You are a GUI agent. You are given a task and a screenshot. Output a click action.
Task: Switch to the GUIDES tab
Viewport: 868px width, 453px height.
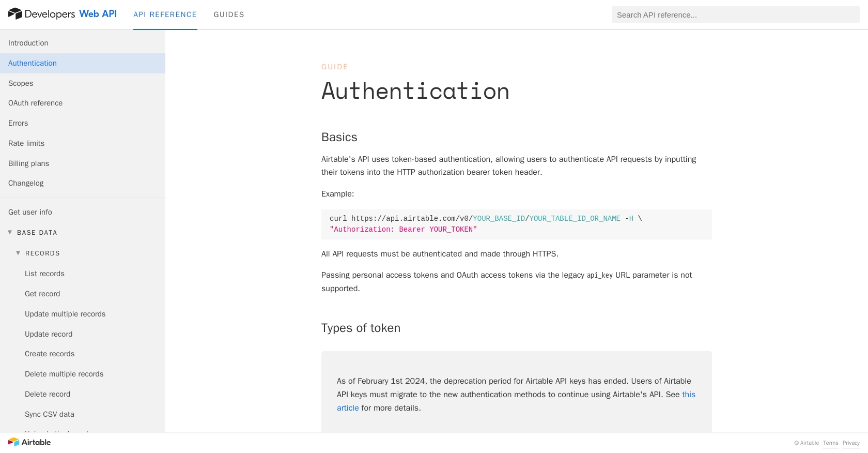(x=229, y=14)
